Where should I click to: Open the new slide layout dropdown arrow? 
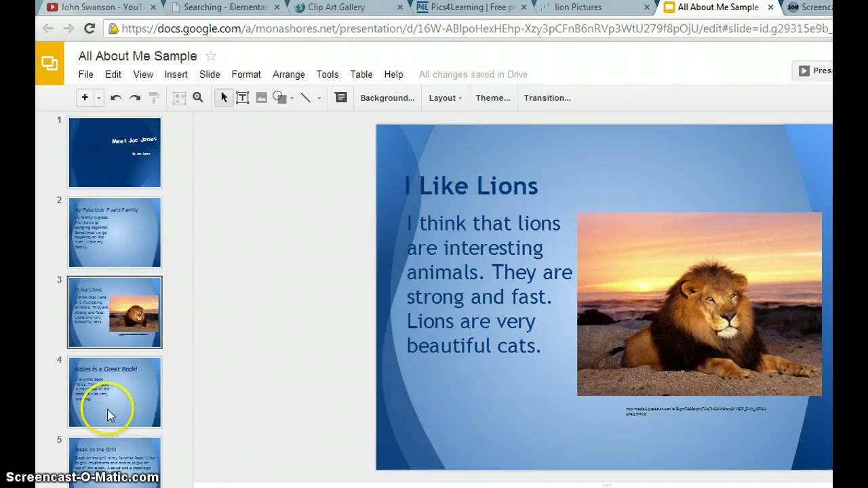pos(98,98)
